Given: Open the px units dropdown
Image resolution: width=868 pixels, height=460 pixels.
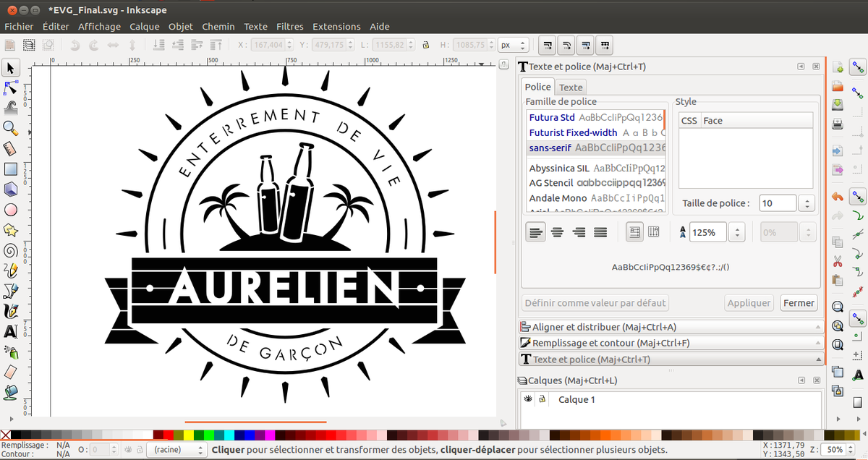Looking at the screenshot, I should [512, 45].
